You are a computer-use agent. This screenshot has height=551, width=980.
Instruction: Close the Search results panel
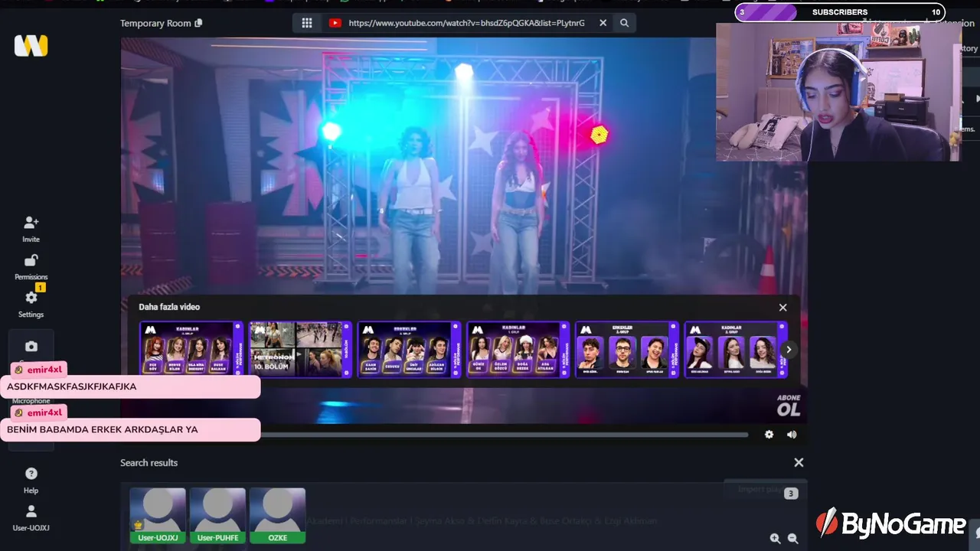pos(799,462)
